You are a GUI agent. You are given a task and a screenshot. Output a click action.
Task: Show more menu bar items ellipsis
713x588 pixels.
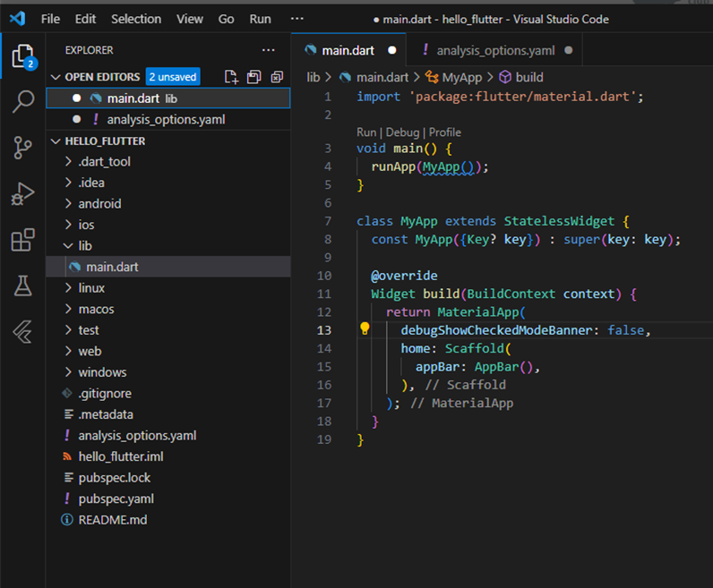296,19
